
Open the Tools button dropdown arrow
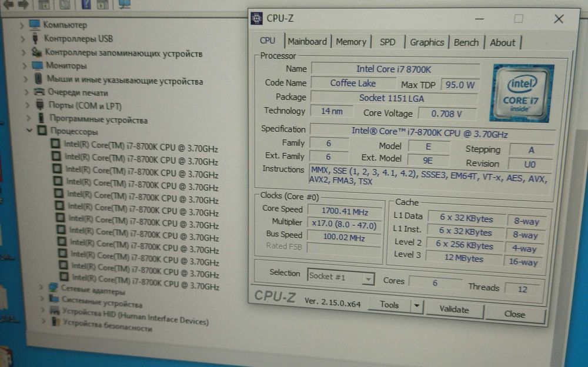pyautogui.click(x=417, y=306)
